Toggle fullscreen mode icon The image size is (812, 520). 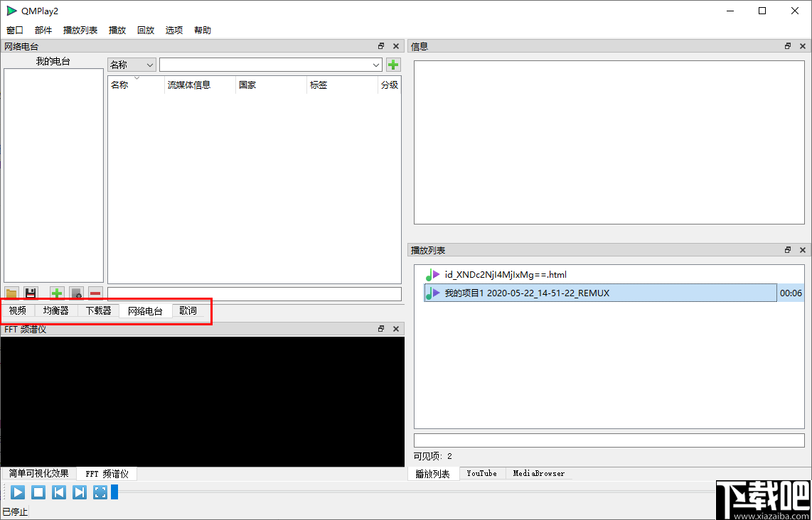pos(100,492)
